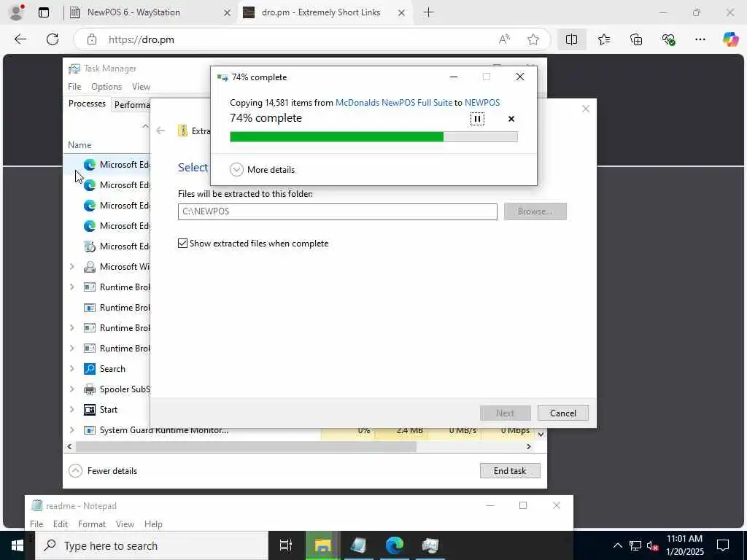Show hidden system tray icons
Screen dimensions: 747x560
point(617,545)
